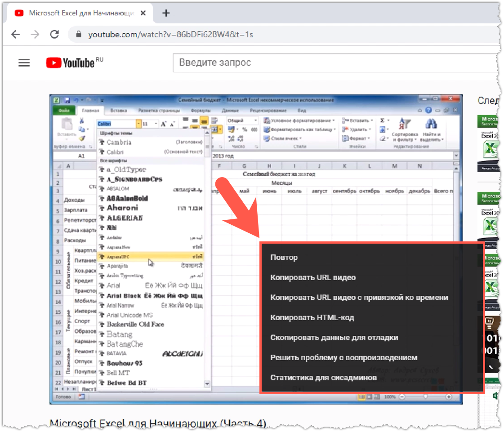Click the percent style icon

245,129
